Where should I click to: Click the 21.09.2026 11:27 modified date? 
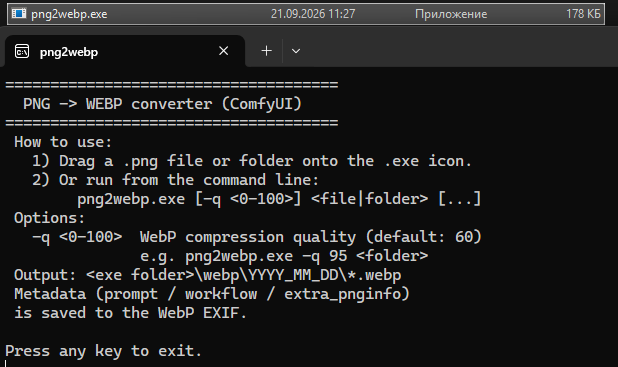313,14
